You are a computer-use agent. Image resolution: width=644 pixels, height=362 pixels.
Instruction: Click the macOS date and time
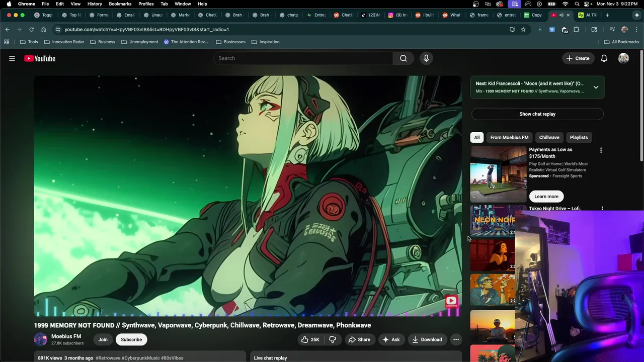617,4
